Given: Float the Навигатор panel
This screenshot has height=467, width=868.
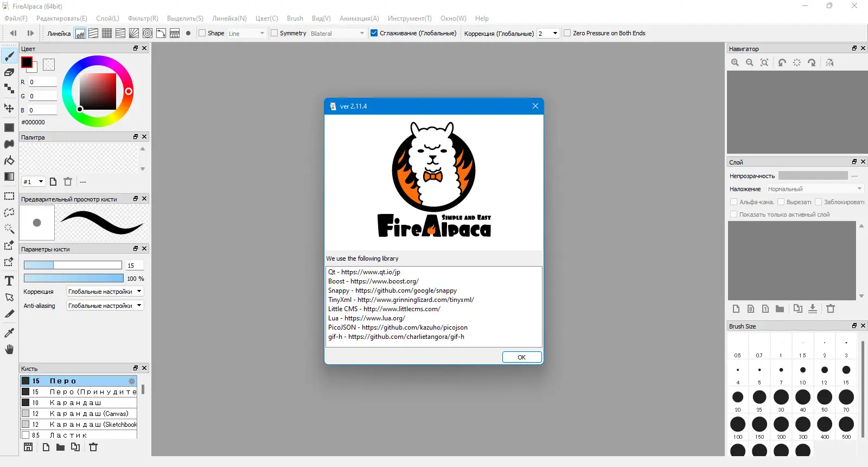Looking at the screenshot, I should (854, 48).
